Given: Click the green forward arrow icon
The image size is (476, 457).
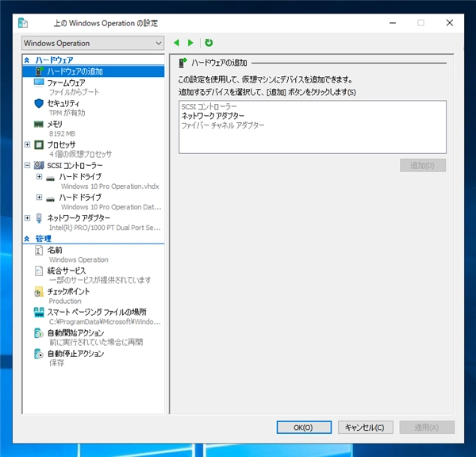Looking at the screenshot, I should point(190,43).
